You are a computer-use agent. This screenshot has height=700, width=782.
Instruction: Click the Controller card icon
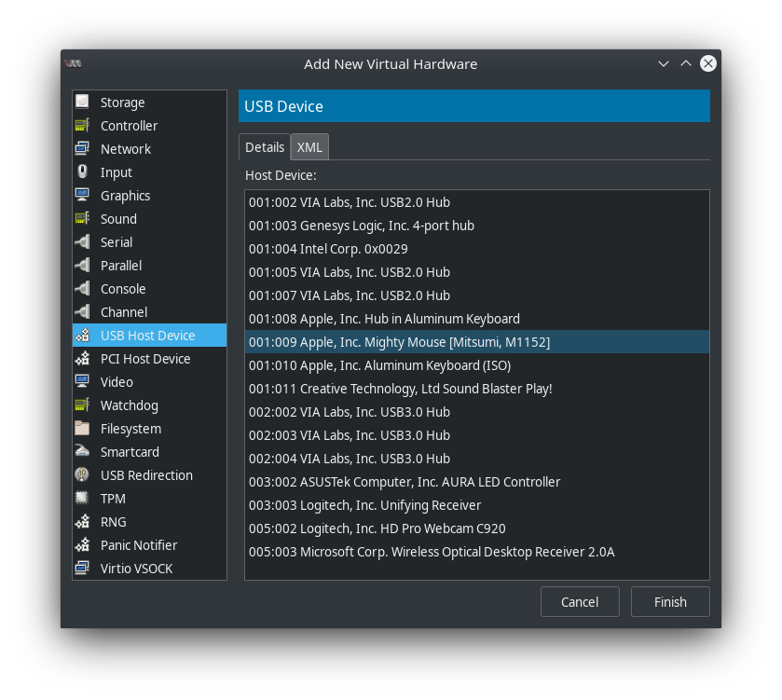pyautogui.click(x=82, y=125)
